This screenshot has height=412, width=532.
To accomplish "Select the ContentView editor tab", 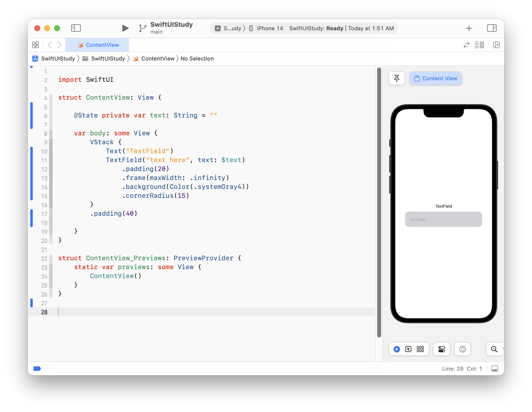I will pos(98,45).
